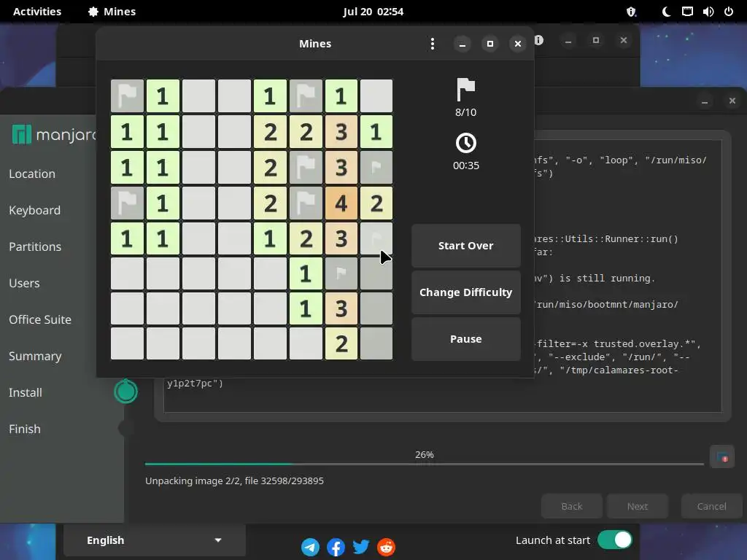Open the power icon in the top bar

(x=729, y=12)
